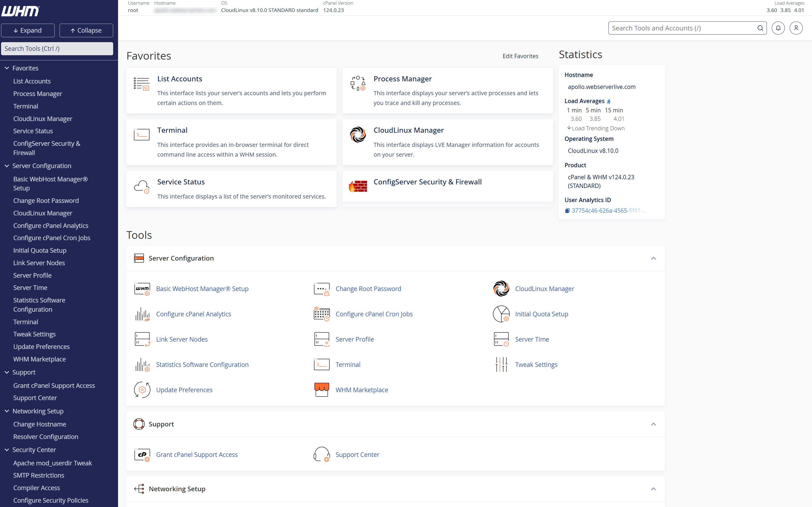Click the CloudLinux Manager swirl icon in Tools

pyautogui.click(x=501, y=288)
